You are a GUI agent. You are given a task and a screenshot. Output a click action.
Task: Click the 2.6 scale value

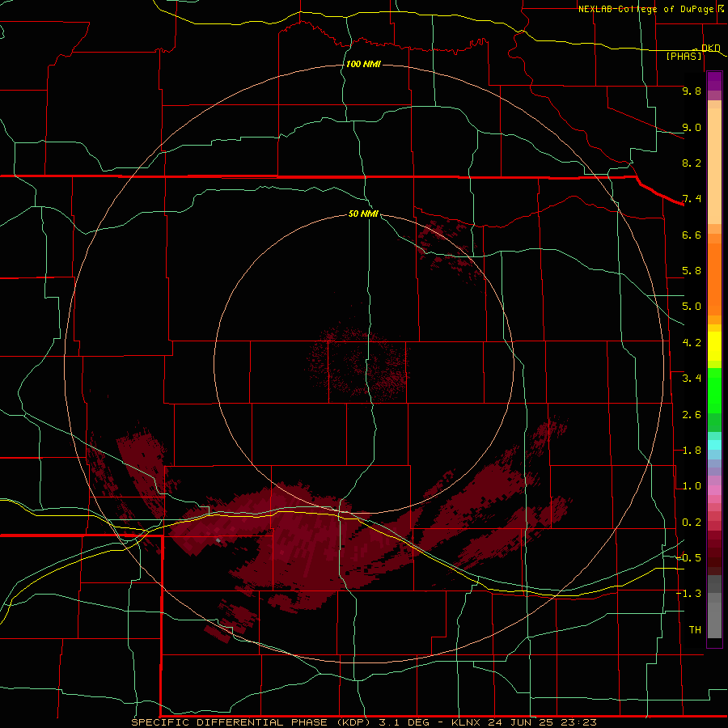[x=692, y=415]
